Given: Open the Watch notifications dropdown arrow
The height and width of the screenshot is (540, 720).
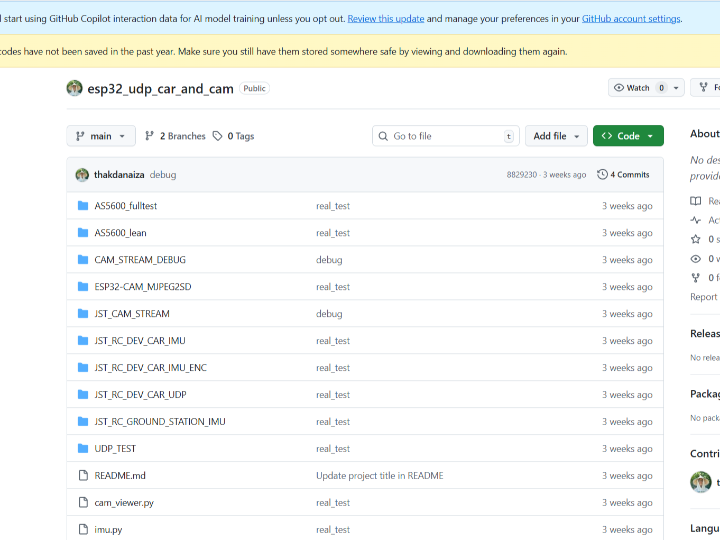Looking at the screenshot, I should point(677,88).
